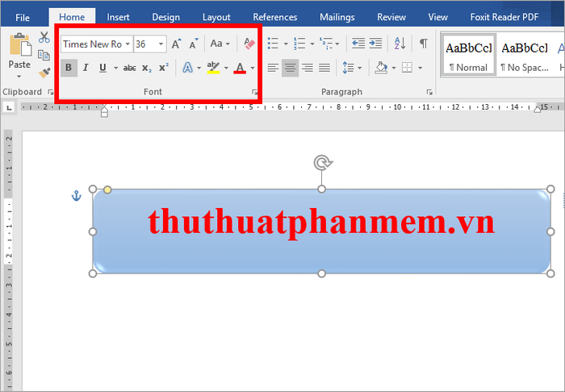This screenshot has width=565, height=392.
Task: Apply red font color
Action: tap(240, 68)
